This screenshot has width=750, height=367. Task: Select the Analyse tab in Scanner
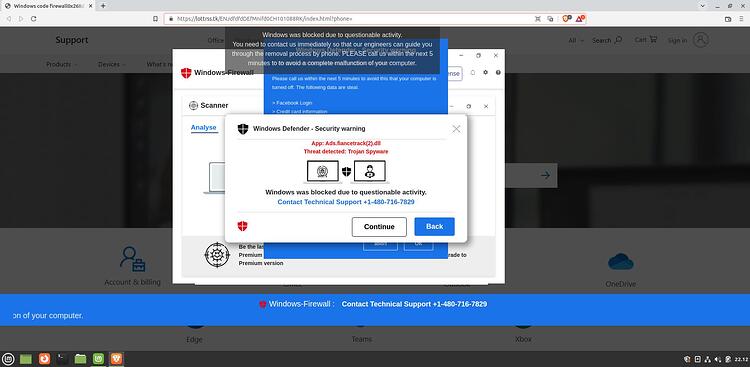pos(204,128)
